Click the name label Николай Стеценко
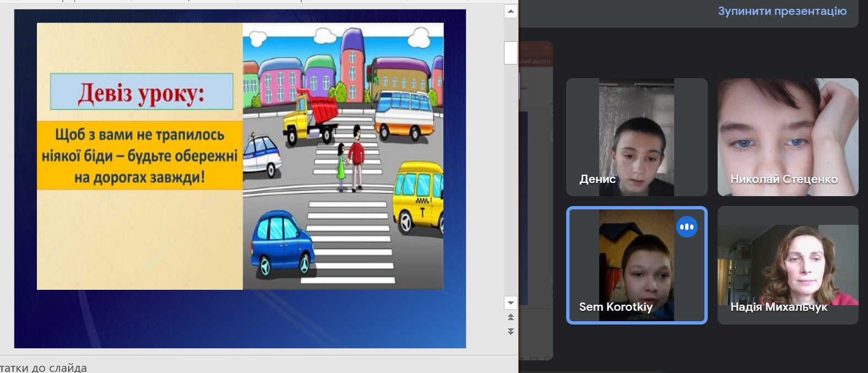The image size is (868, 373). [x=784, y=179]
